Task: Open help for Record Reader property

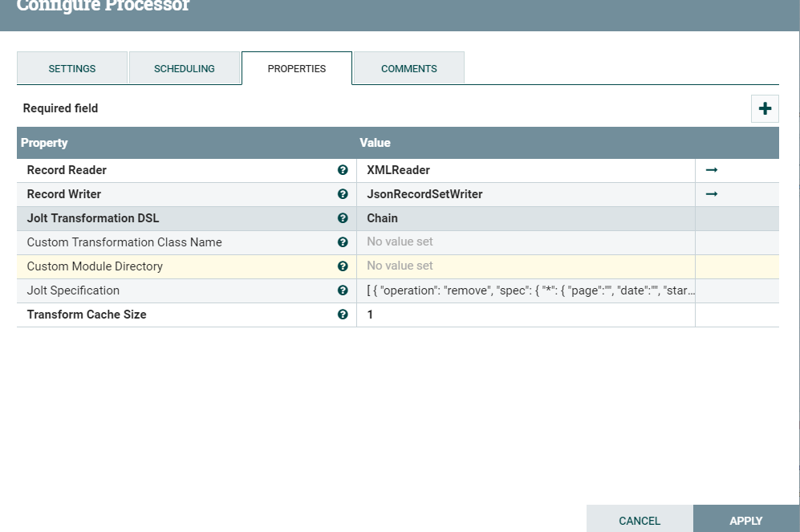Action: pos(343,170)
